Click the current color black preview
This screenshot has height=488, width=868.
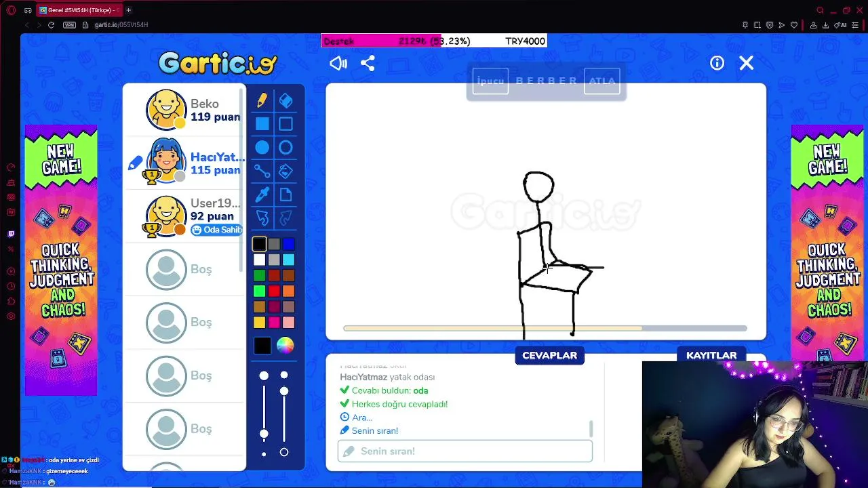(x=262, y=346)
